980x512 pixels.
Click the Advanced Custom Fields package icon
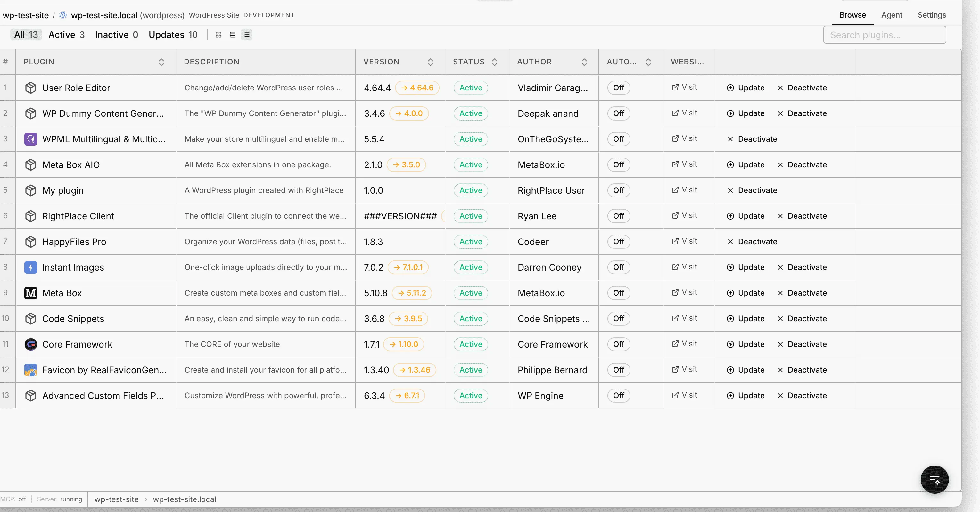click(30, 396)
